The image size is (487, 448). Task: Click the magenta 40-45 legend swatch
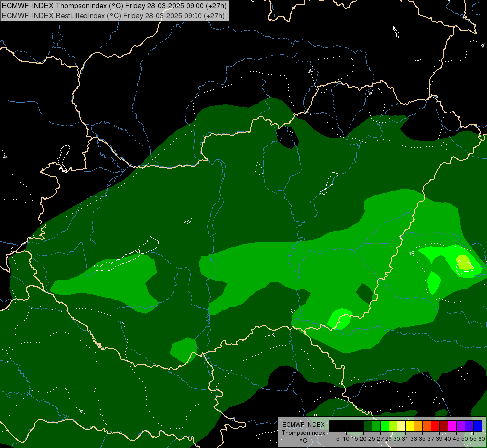coord(452,426)
